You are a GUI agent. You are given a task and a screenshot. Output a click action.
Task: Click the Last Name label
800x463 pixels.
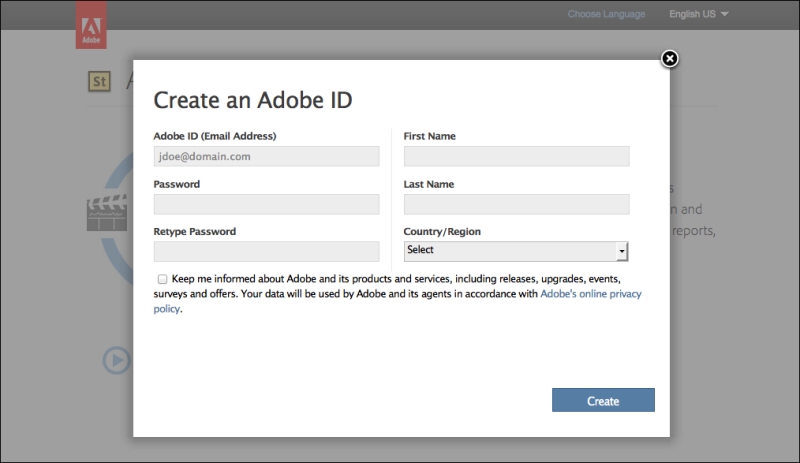coord(429,184)
